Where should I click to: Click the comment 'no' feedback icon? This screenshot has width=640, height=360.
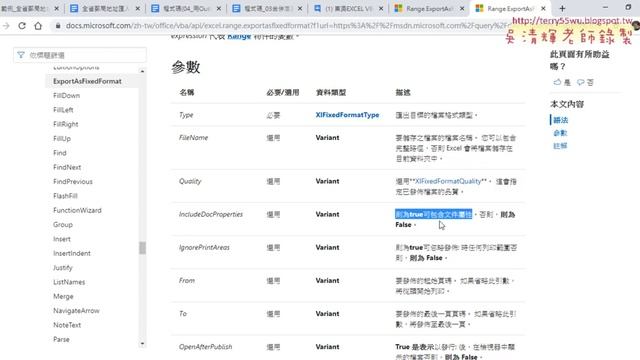pyautogui.click(x=580, y=82)
